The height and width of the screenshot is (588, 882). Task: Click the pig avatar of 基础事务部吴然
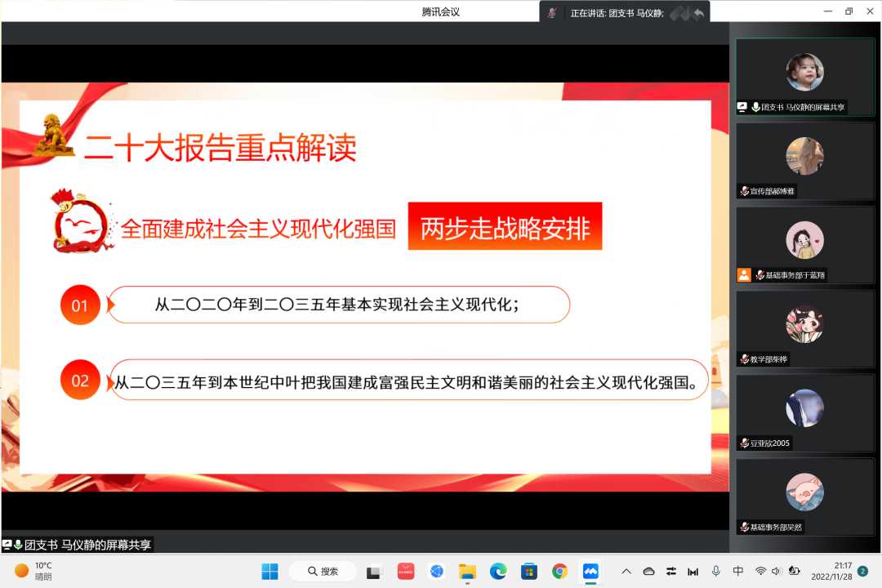click(804, 492)
